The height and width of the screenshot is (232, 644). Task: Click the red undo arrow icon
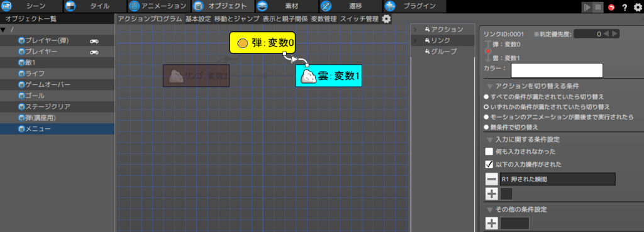click(611, 7)
